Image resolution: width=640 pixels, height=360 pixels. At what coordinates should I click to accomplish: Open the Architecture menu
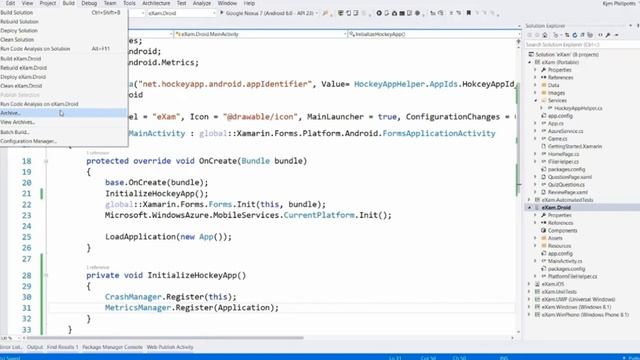(x=156, y=3)
